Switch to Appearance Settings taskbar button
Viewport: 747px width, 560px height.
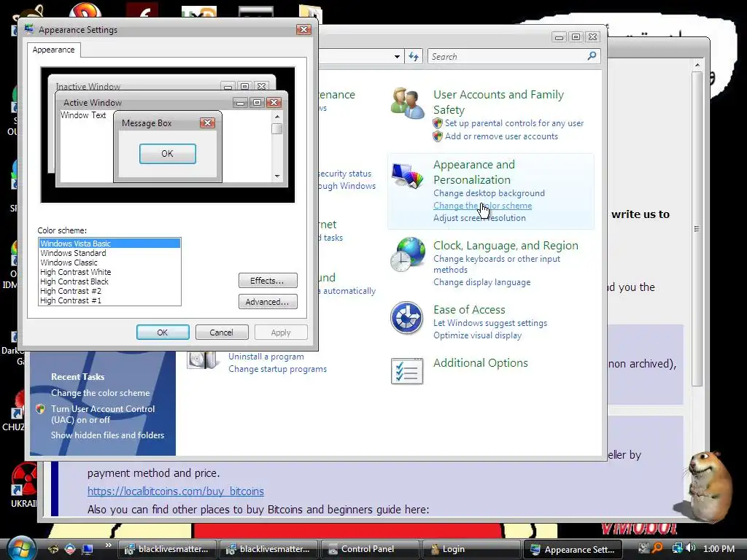tap(573, 549)
